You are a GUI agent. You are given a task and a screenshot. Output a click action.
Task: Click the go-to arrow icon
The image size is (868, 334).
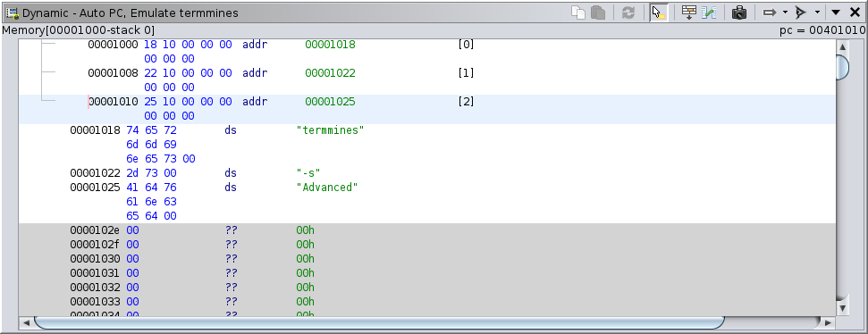click(x=770, y=13)
